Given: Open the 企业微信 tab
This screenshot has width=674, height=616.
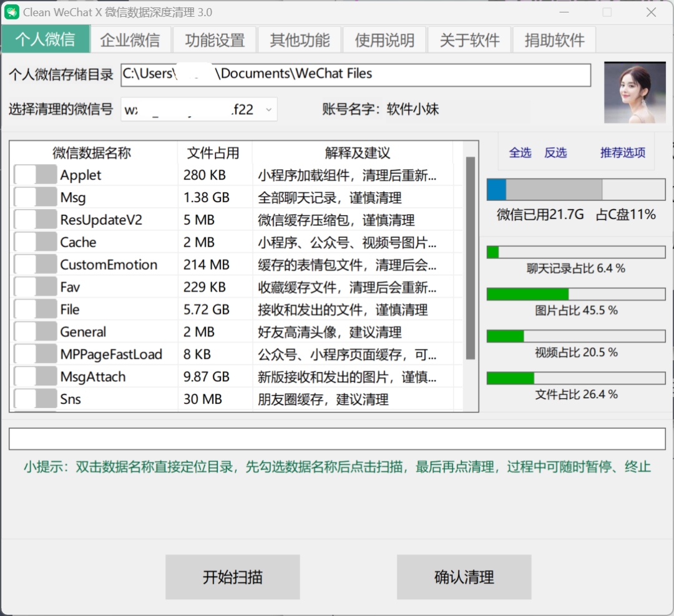Looking at the screenshot, I should (130, 40).
